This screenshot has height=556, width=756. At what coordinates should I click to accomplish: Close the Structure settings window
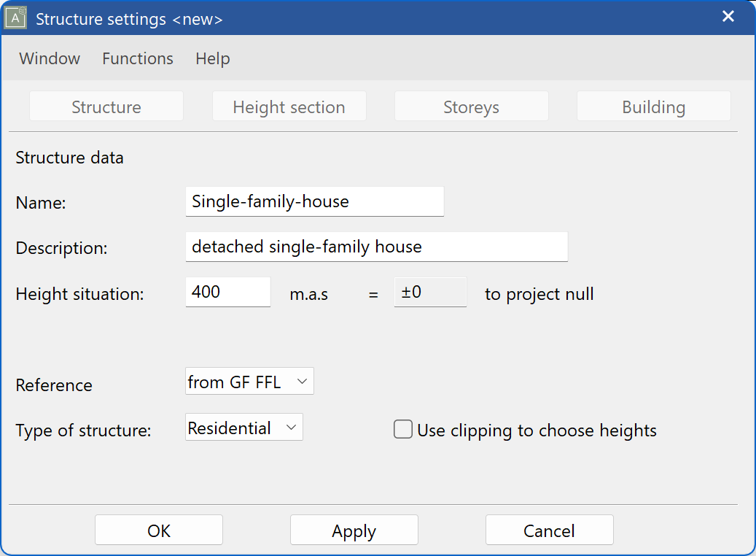pos(728,16)
